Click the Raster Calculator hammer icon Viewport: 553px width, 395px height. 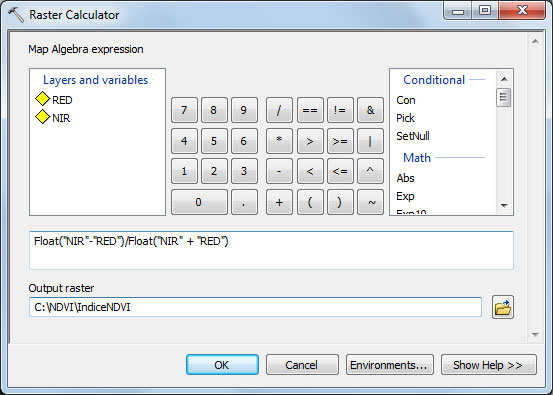16,15
